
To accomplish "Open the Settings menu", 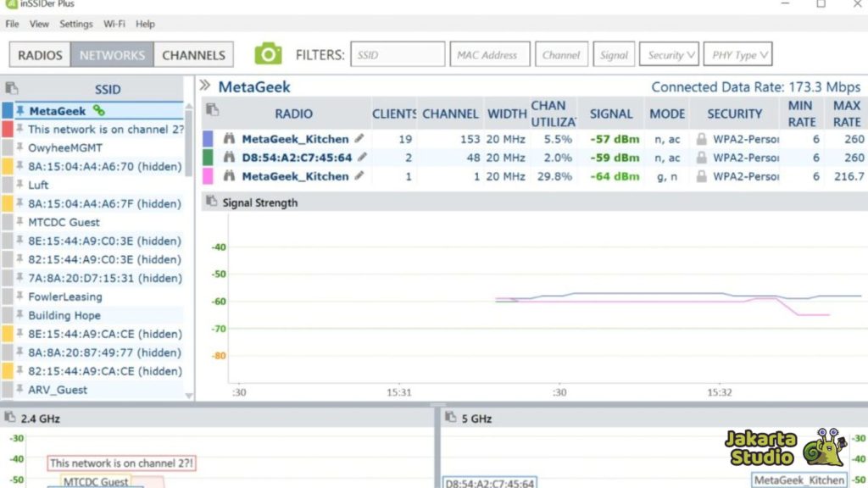I will click(75, 24).
